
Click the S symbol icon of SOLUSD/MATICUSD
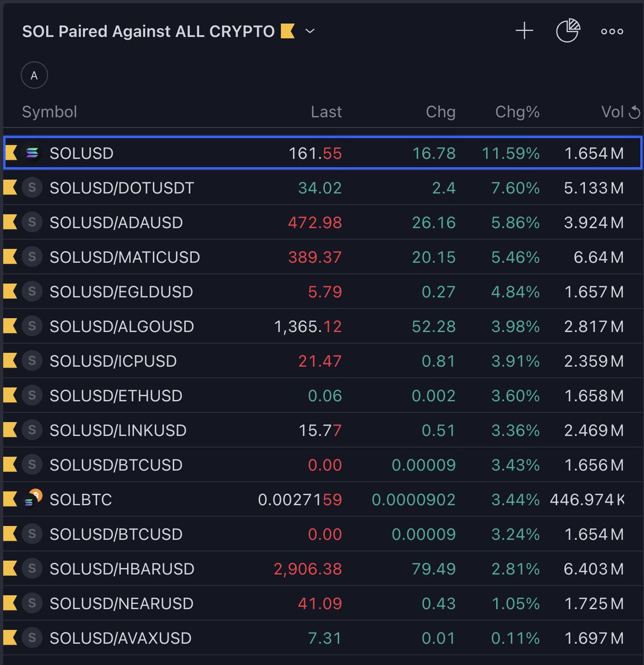click(32, 257)
